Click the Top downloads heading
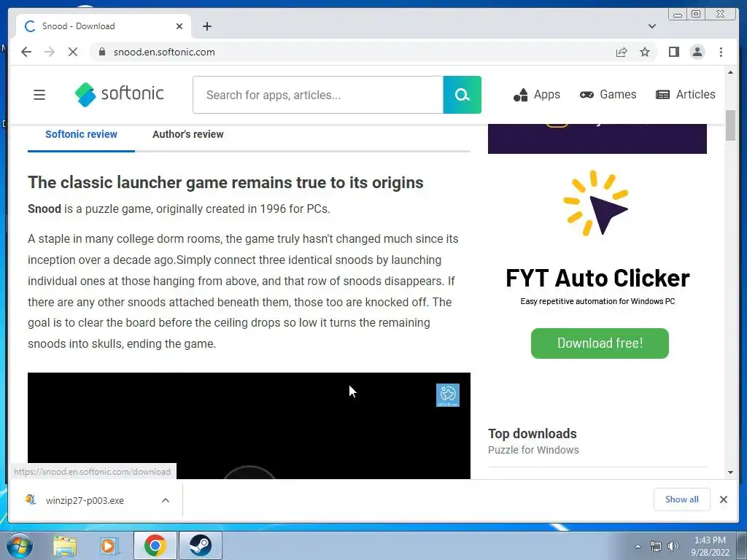 (532, 434)
